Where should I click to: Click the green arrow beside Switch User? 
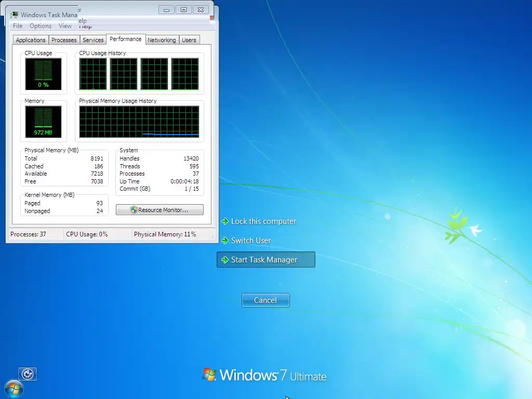pyautogui.click(x=225, y=241)
